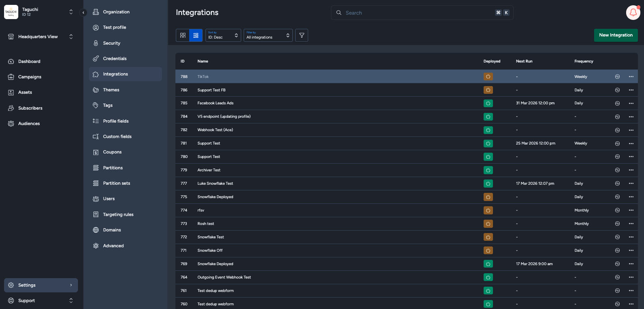Switch to list view layout
Viewport: 644px width, 309px height.
[196, 35]
